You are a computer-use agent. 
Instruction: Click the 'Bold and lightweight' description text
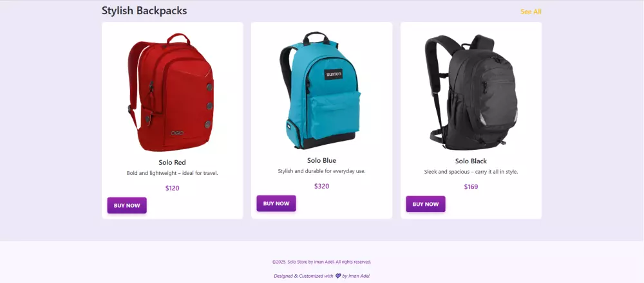coord(172,173)
